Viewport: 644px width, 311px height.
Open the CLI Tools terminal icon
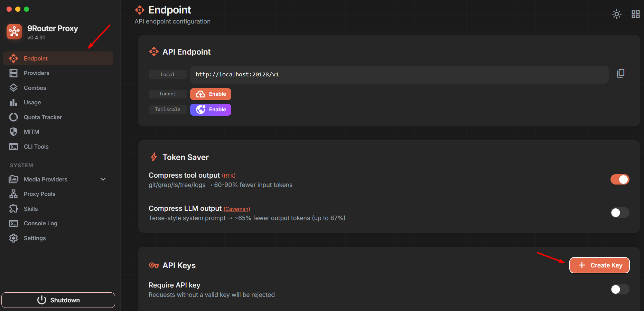(x=13, y=147)
